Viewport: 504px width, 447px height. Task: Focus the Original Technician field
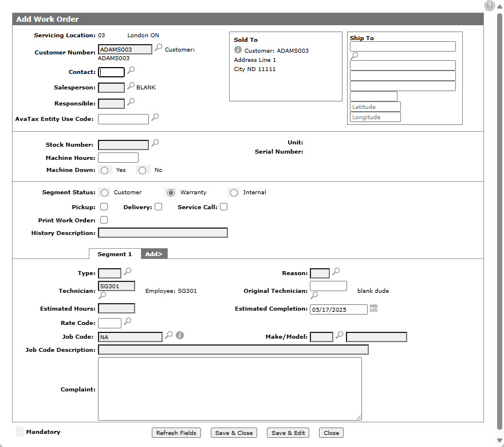(x=329, y=286)
